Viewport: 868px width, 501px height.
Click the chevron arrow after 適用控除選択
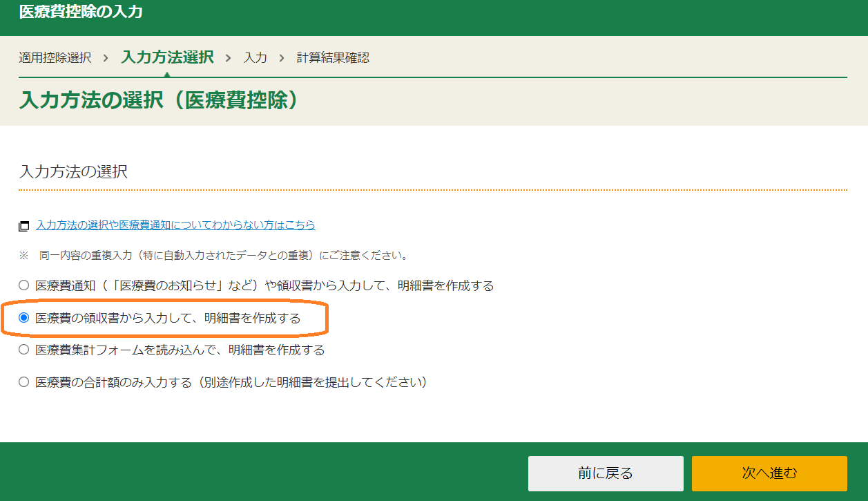tap(106, 58)
